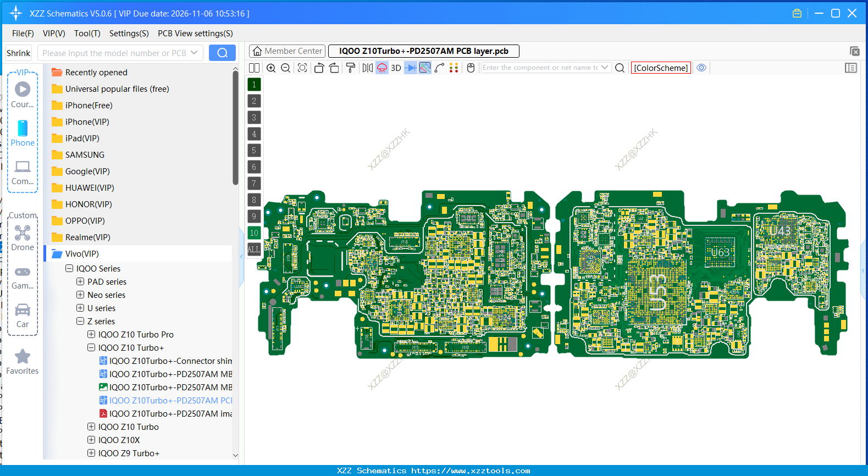
Task: Open the ColorScheme button
Action: (661, 68)
